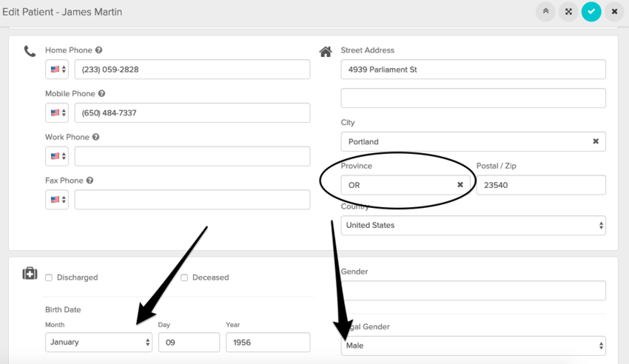Check the Discharged checkbox
Screen dimensions: 629x364
[x=49, y=277]
